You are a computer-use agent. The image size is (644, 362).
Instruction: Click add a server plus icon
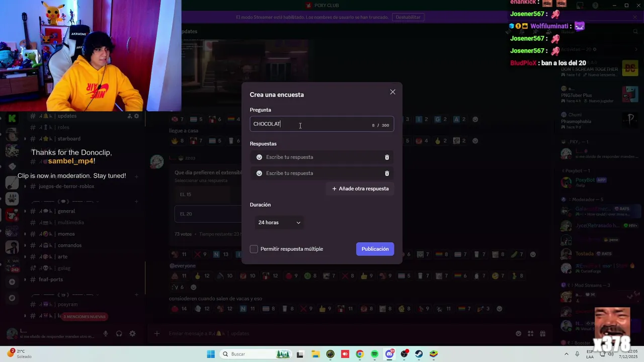click(x=12, y=282)
